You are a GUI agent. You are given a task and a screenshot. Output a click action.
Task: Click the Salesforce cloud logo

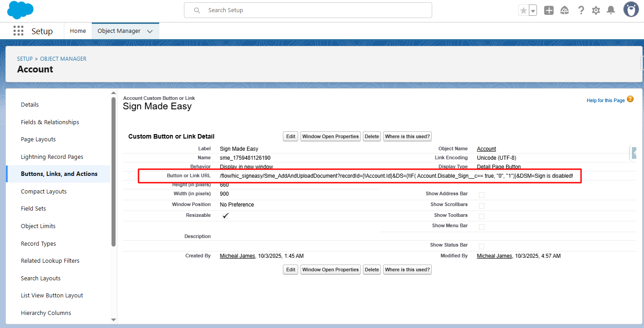click(x=20, y=10)
